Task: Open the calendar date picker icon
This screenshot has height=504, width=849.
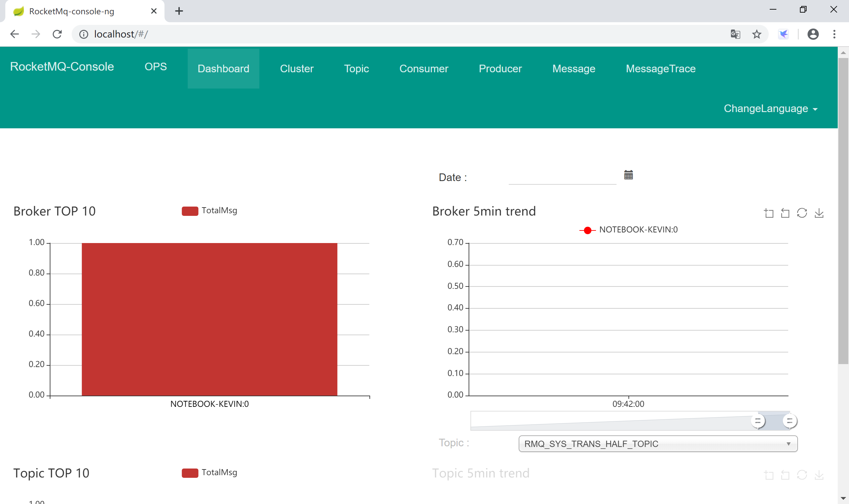Action: 628,175
